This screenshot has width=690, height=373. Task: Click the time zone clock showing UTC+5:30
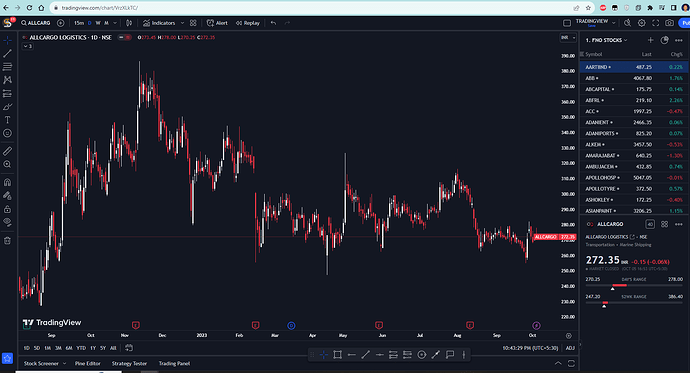(x=530, y=348)
